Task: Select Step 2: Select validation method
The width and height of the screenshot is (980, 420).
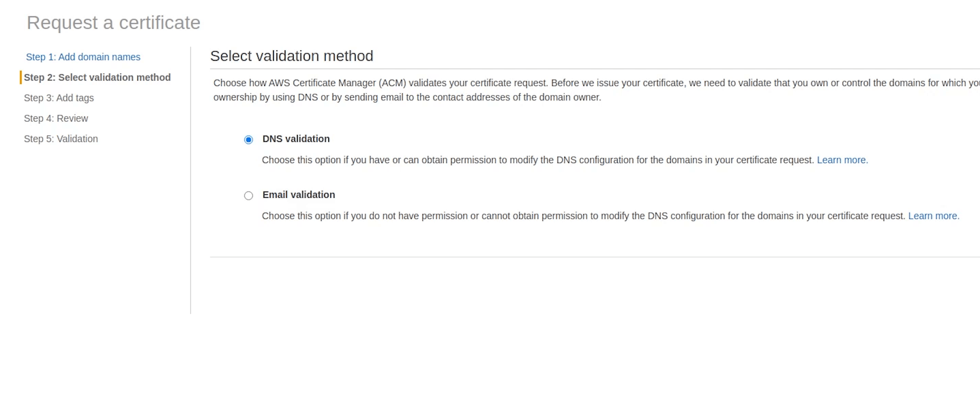Action: coord(97,78)
